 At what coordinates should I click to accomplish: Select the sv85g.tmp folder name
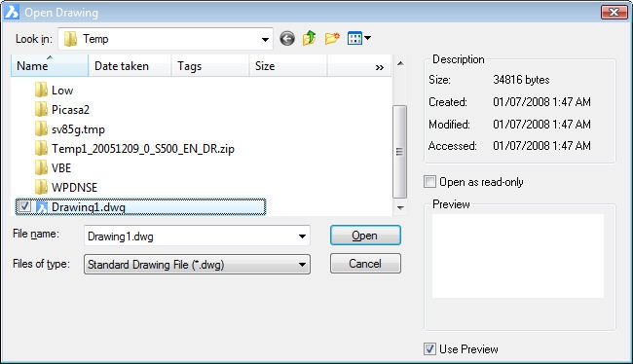pyautogui.click(x=78, y=129)
